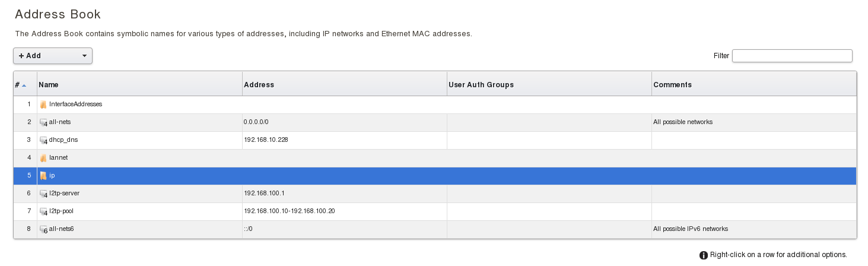Open the lannet folder by name
The width and height of the screenshot is (868, 266).
[59, 157]
